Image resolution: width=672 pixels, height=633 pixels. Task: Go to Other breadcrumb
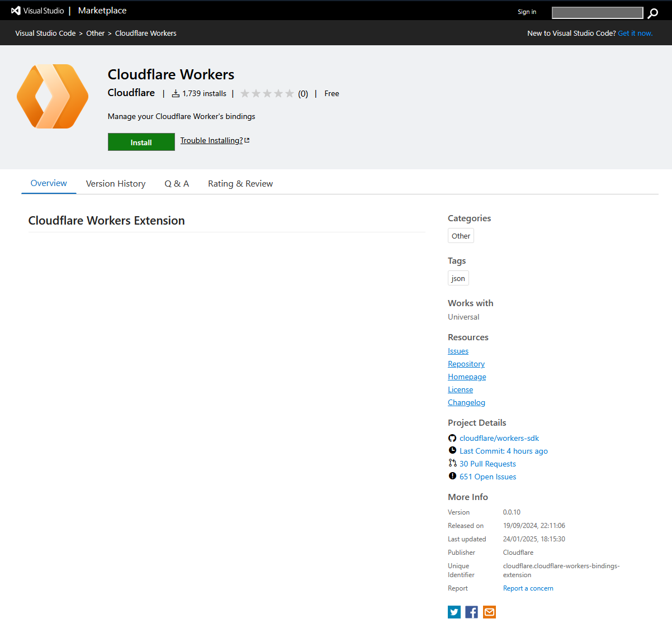pos(95,34)
